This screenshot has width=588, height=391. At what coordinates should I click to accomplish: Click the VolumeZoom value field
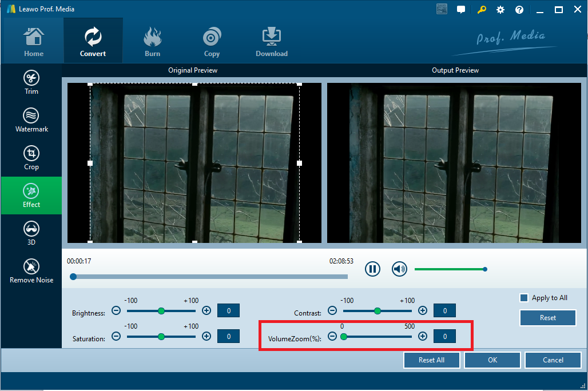pyautogui.click(x=445, y=336)
